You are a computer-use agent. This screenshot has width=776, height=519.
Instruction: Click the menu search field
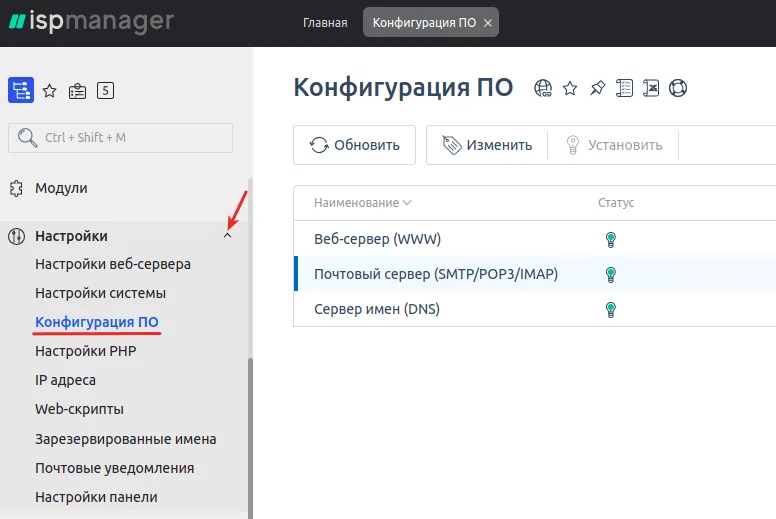pos(120,137)
